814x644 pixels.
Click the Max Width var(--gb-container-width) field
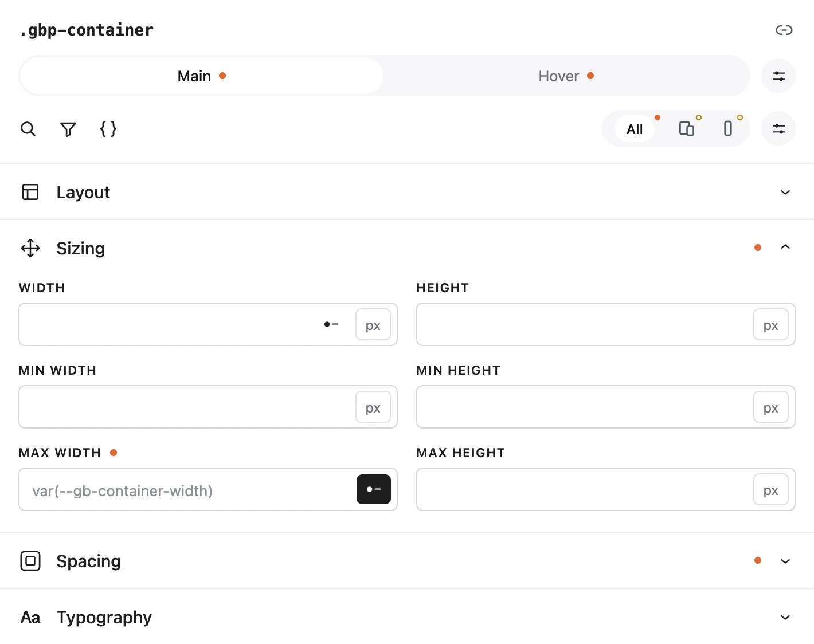(208, 489)
